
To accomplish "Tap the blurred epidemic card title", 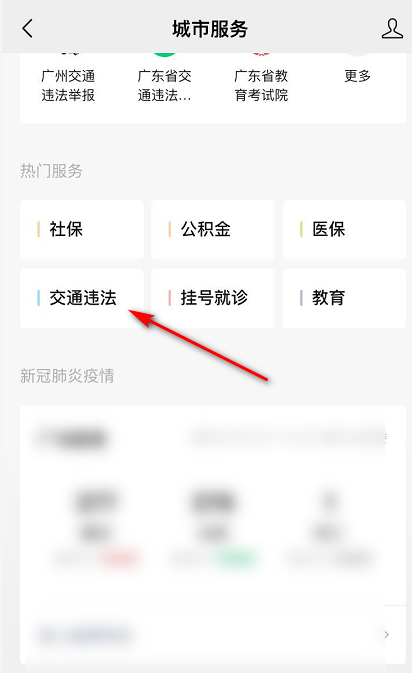I will pos(72,439).
